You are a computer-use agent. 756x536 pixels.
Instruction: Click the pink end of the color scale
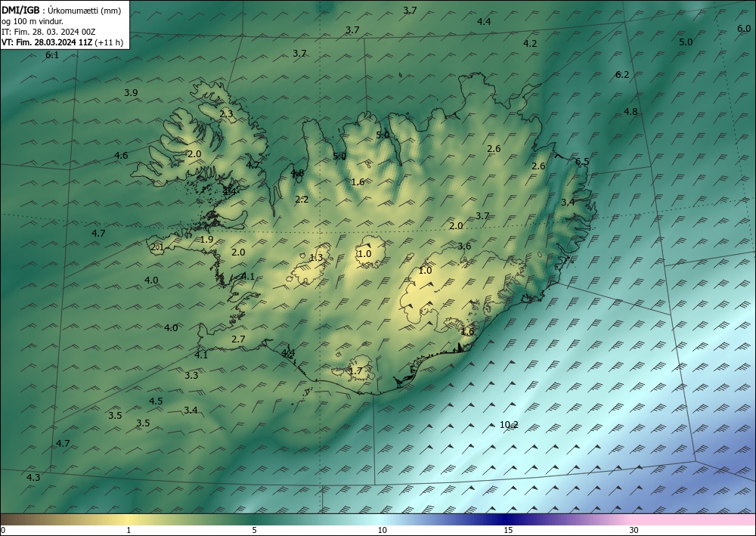pos(694,519)
